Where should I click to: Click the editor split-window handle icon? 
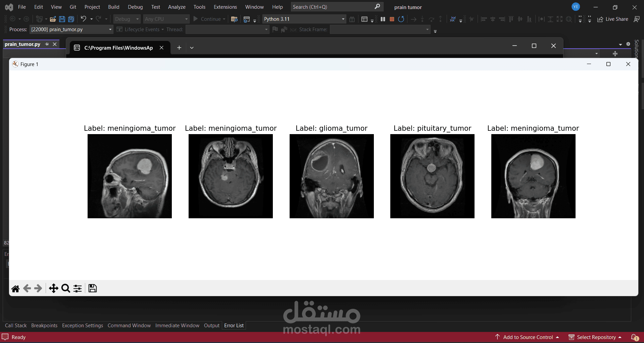pos(615,54)
